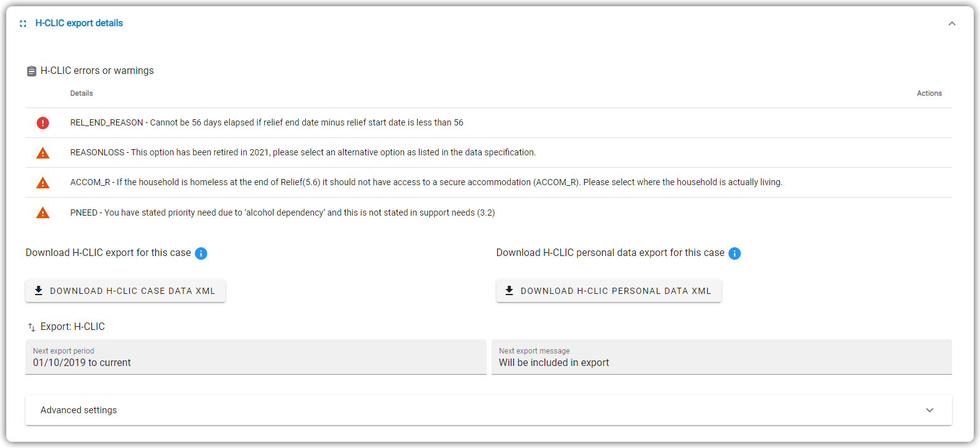Download H-CLIC case data XML
This screenshot has height=448, width=980.
coord(126,291)
